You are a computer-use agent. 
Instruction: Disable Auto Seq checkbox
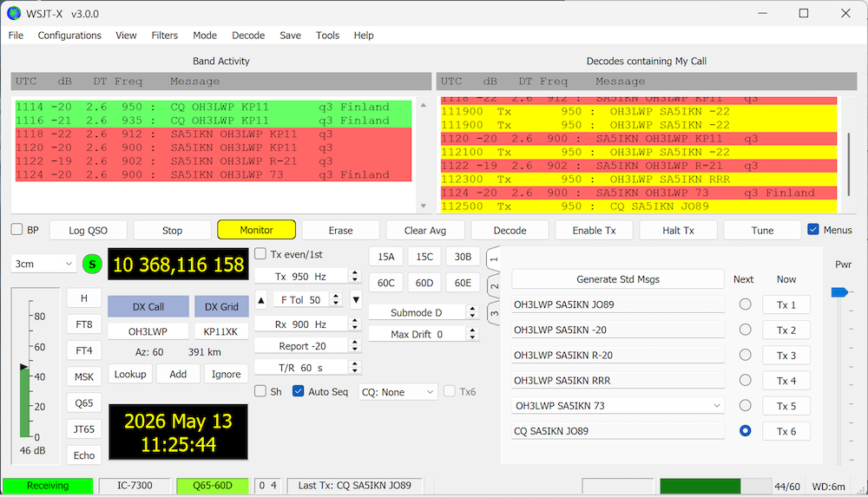pyautogui.click(x=299, y=391)
